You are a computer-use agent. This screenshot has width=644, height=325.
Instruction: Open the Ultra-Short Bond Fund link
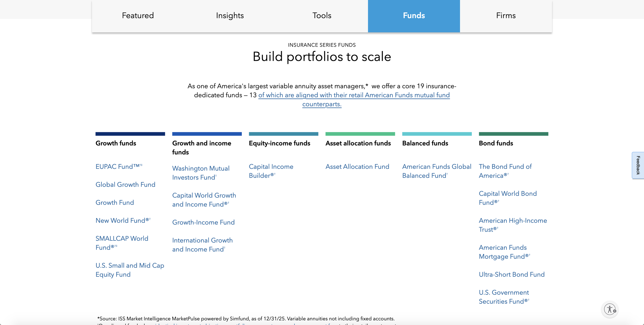(x=512, y=274)
